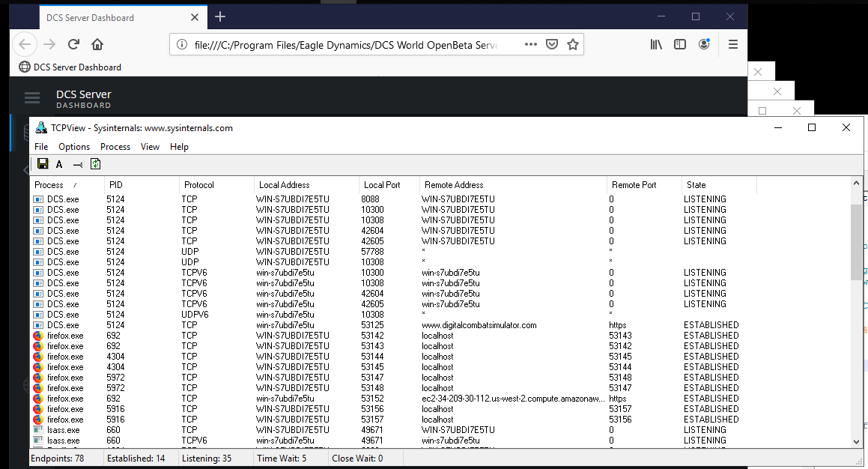
Task: Select the TCPV6 protocol cell on port 42605 row
Action: (194, 304)
